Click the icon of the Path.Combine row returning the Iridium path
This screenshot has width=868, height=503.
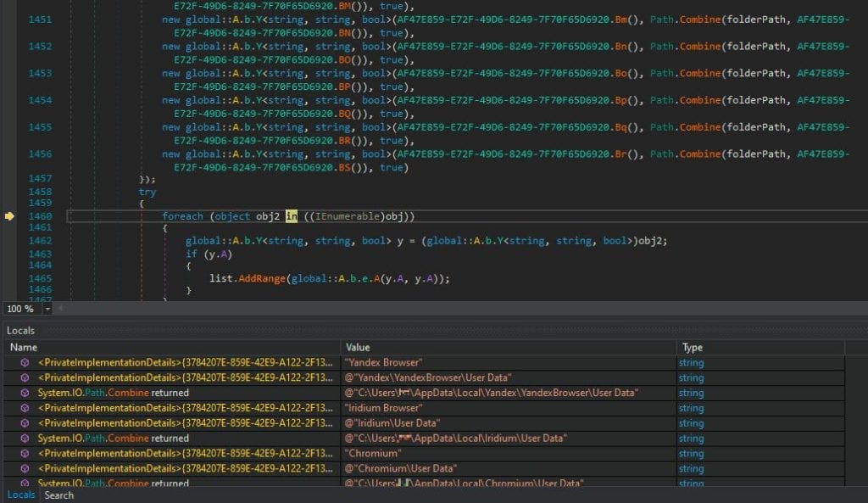click(x=25, y=439)
